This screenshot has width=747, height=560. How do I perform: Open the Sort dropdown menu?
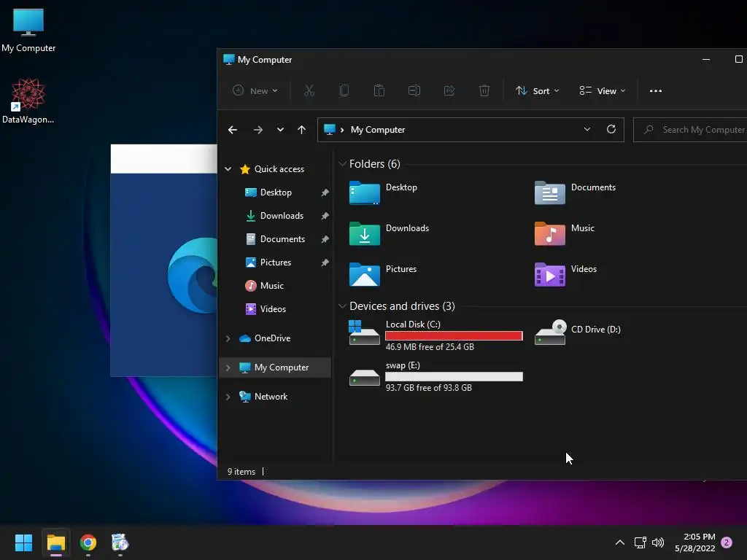538,90
